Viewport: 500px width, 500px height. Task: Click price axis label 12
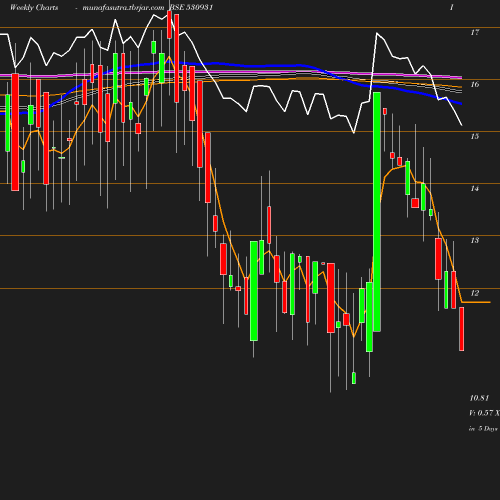pyautogui.click(x=475, y=293)
